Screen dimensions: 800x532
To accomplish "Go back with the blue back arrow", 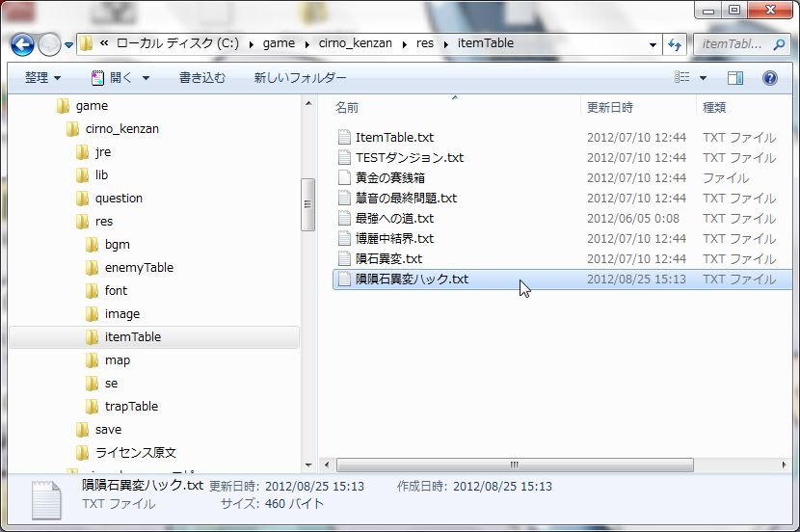I will point(22,44).
